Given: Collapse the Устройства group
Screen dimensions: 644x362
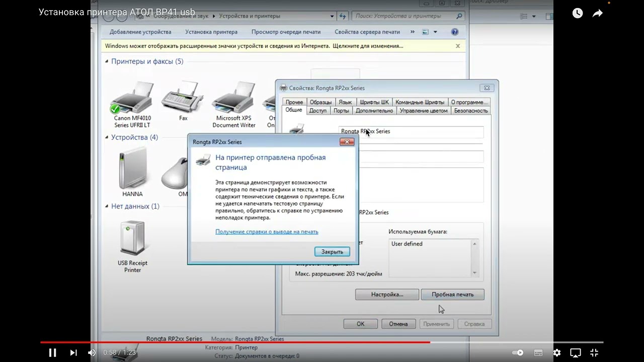Looking at the screenshot, I should pos(107,137).
